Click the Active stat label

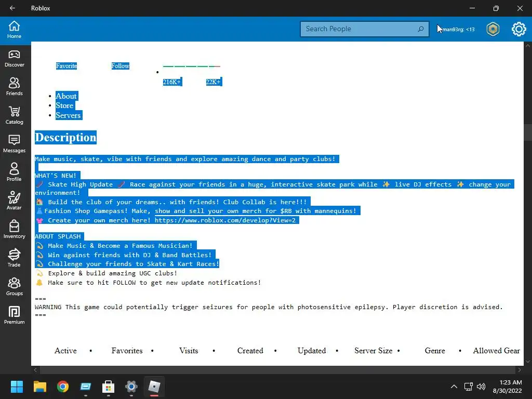pos(65,351)
